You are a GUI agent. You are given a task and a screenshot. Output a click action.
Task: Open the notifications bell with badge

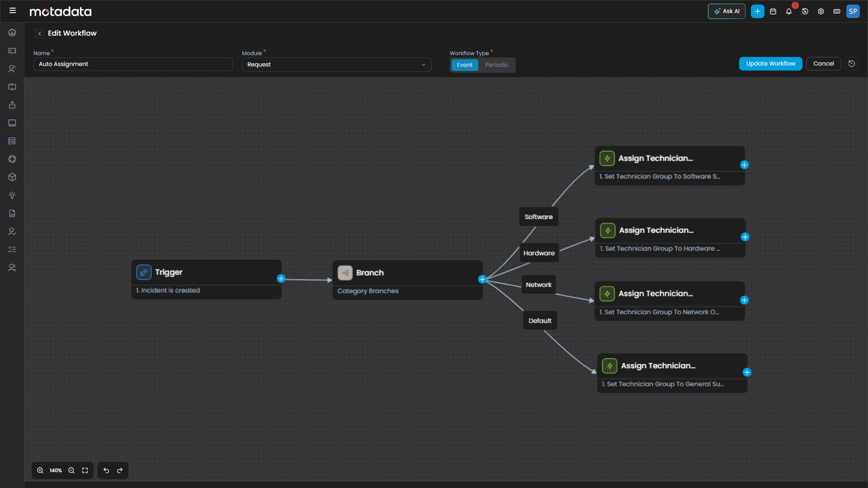pos(789,11)
